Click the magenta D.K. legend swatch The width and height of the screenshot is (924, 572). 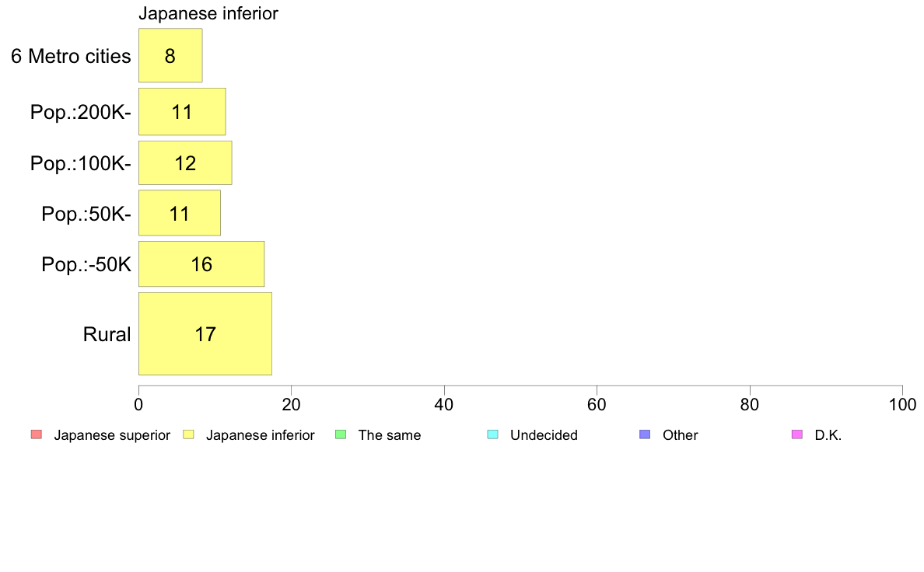797,434
